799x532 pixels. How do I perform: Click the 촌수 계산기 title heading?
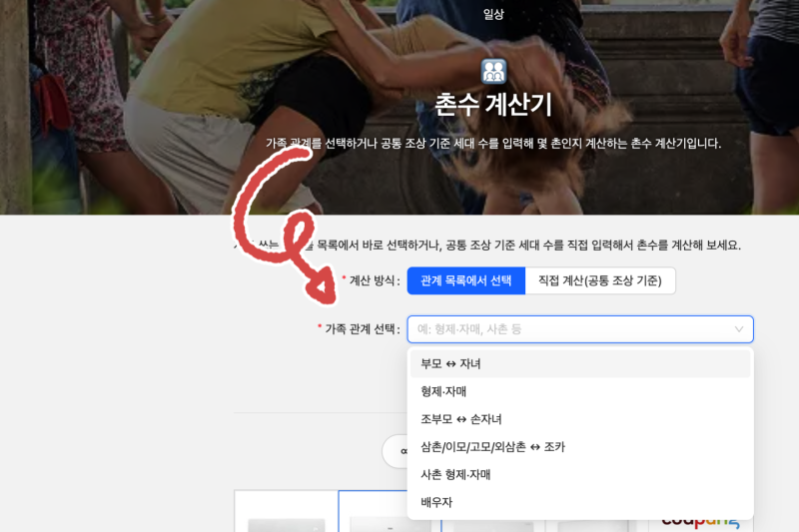[x=493, y=105]
